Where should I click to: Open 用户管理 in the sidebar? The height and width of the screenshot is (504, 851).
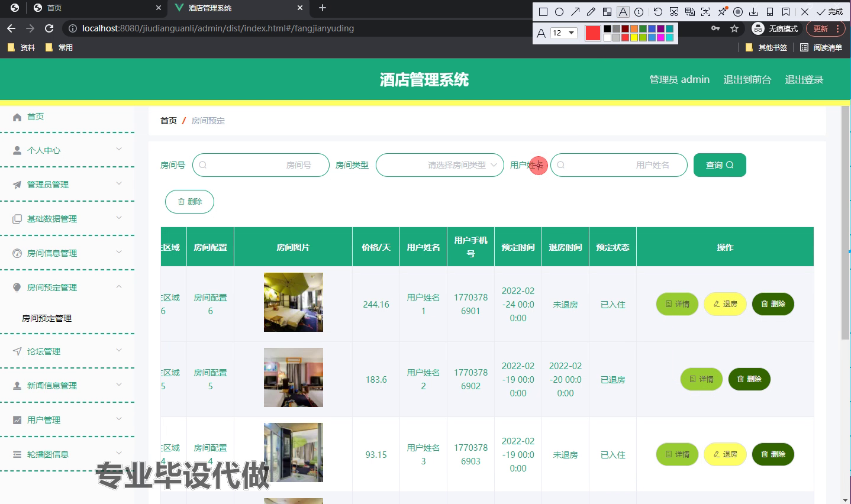67,420
